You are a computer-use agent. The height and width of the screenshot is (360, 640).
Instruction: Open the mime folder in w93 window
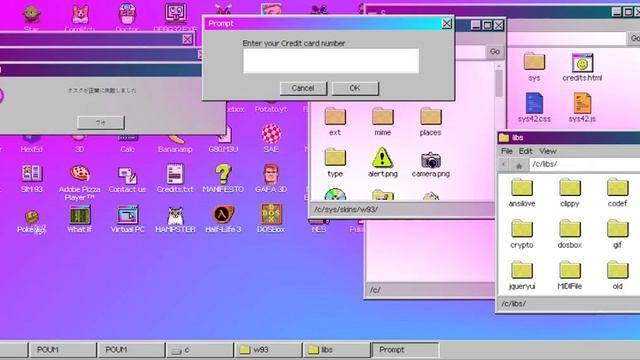pyautogui.click(x=382, y=122)
